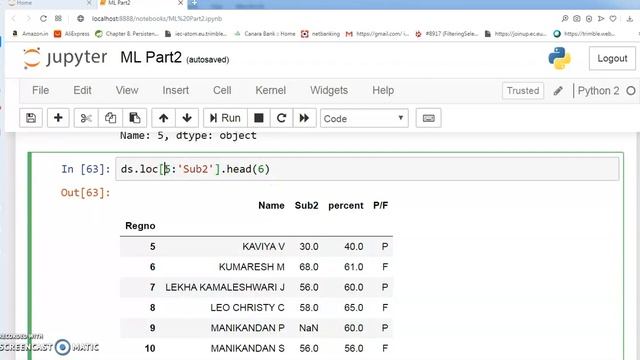Click the Out[63] output prompt
640x360 pixels.
click(x=86, y=193)
